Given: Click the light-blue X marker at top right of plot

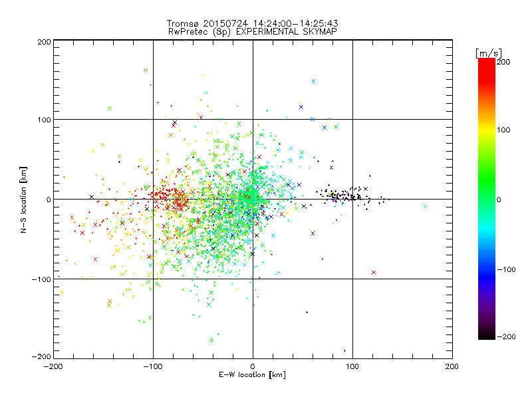Looking at the screenshot, I should point(313,81).
